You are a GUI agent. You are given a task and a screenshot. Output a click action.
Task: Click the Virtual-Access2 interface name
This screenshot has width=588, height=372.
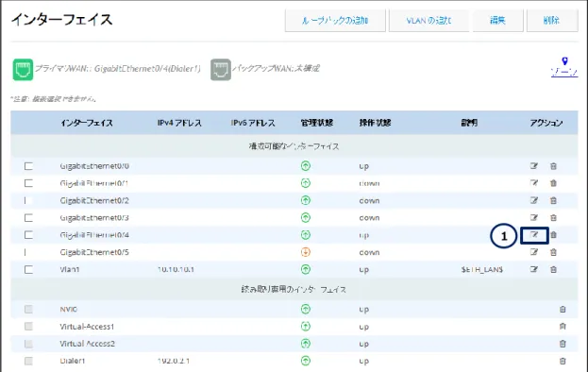[x=88, y=344]
